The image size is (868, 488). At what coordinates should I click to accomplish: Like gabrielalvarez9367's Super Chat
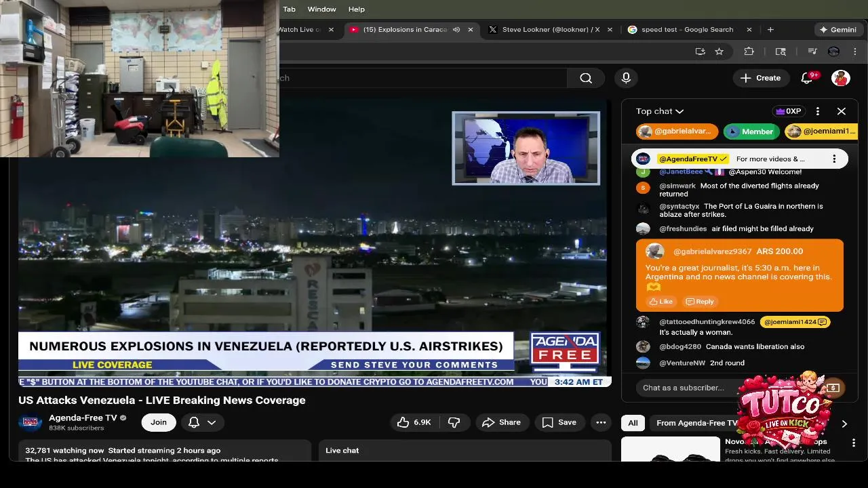click(x=660, y=302)
